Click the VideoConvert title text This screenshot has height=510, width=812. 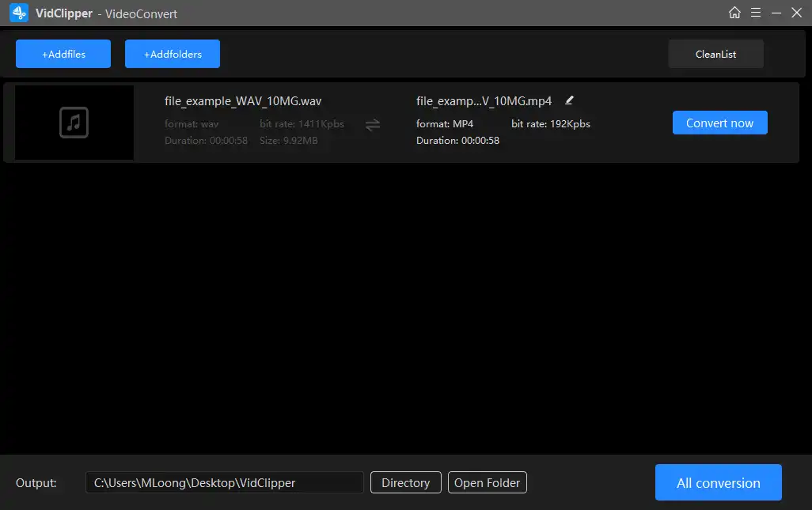141,13
